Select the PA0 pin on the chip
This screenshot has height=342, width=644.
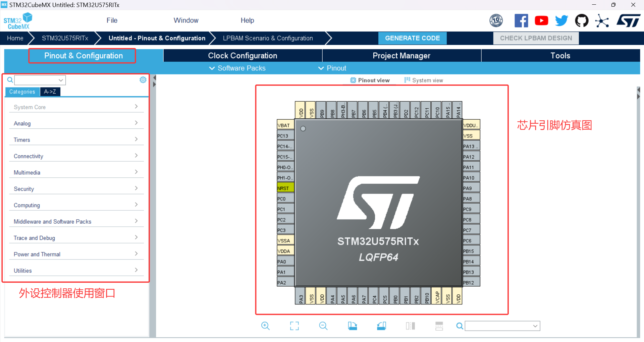pyautogui.click(x=285, y=262)
